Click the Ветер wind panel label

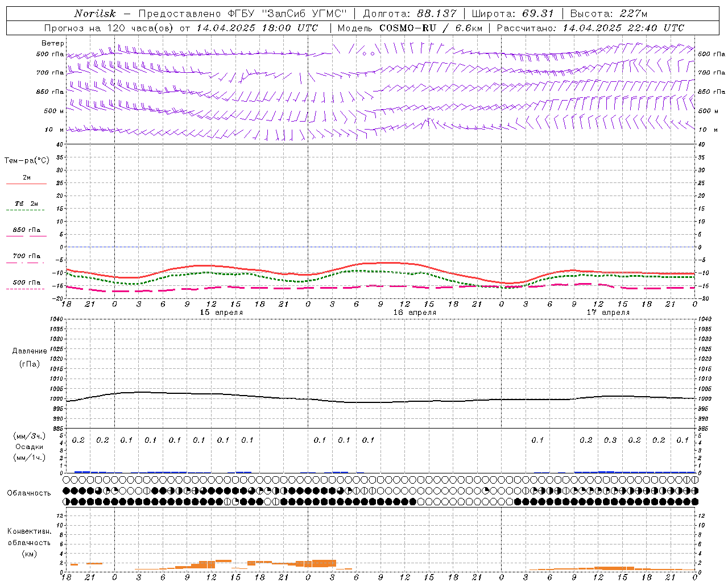point(53,43)
